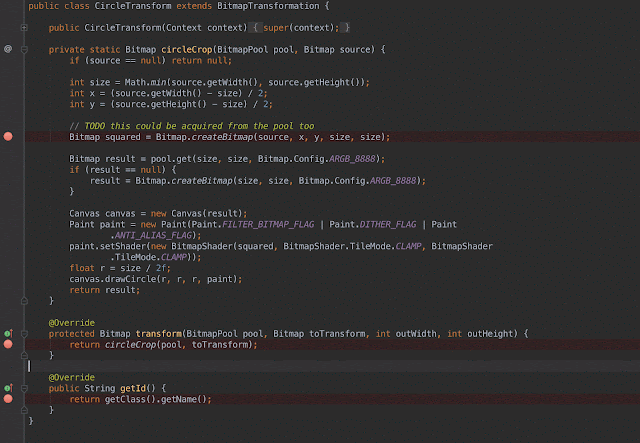The width and height of the screenshot is (640, 443).
Task: Click @Override annotation above getId
Action: point(71,377)
